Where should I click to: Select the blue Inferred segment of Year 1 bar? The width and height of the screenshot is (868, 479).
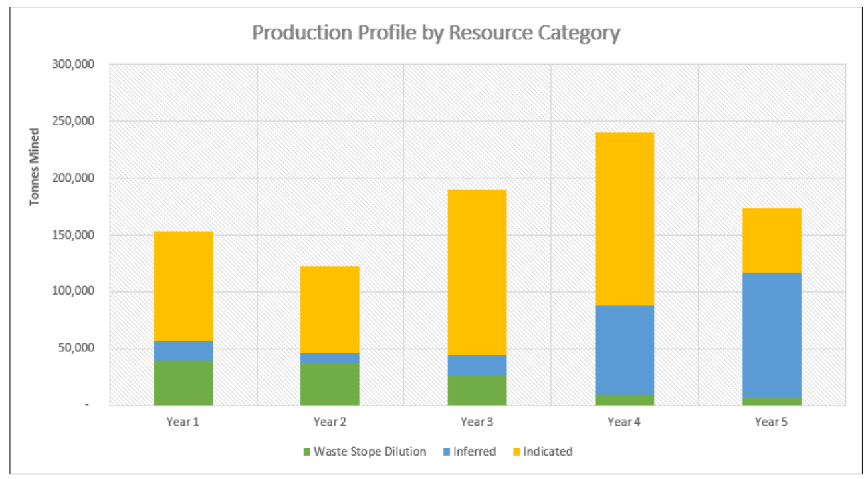pos(183,351)
